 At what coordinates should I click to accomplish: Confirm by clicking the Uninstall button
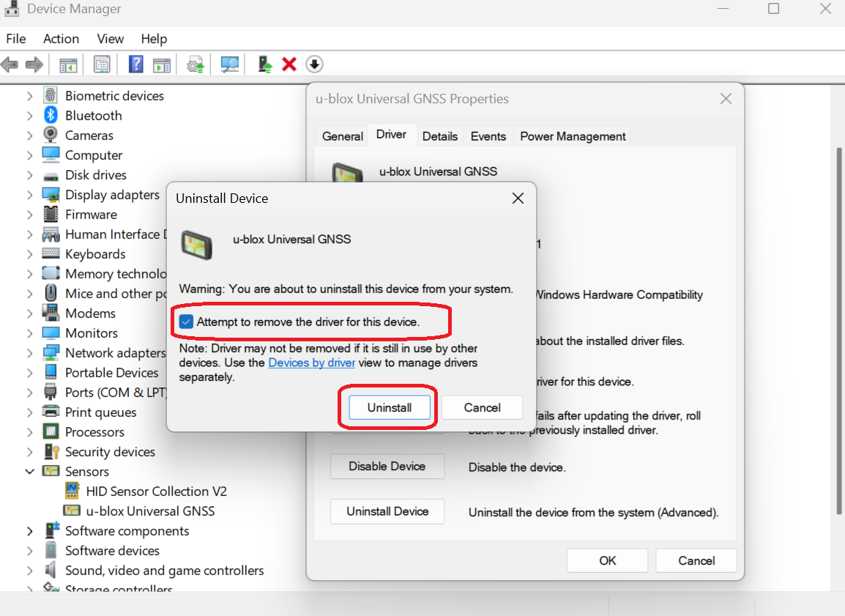(x=389, y=407)
